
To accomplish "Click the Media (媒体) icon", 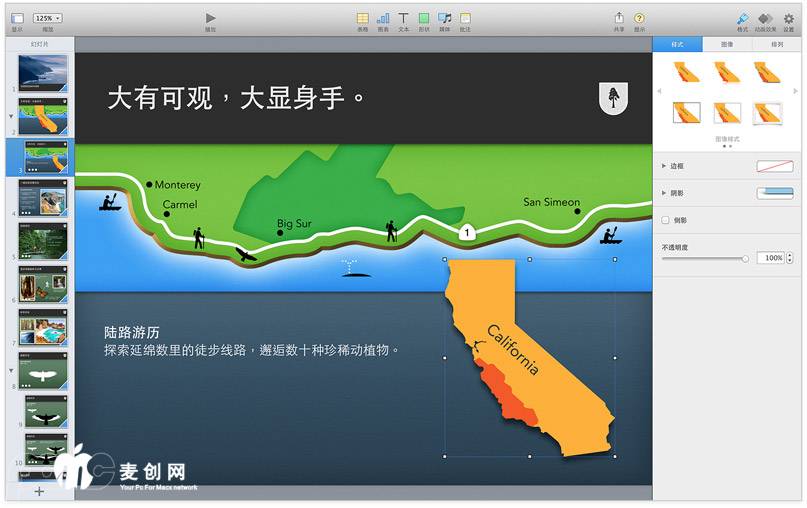I will click(445, 18).
